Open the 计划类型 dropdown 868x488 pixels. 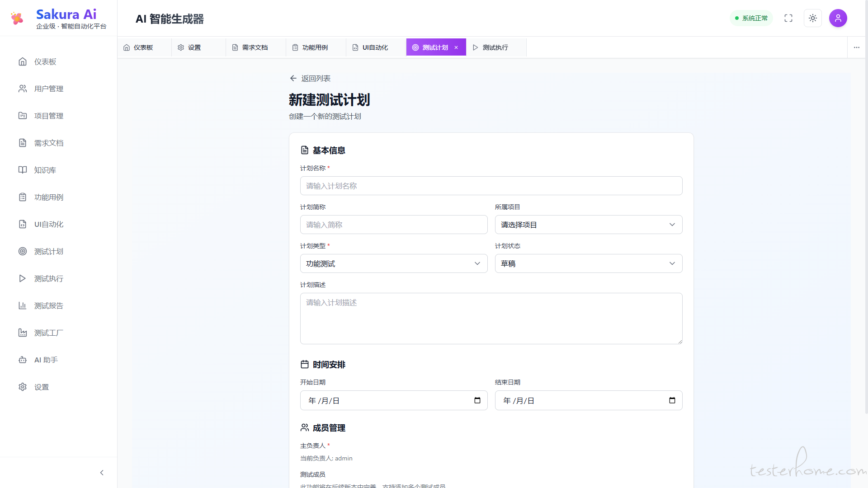pyautogui.click(x=393, y=263)
